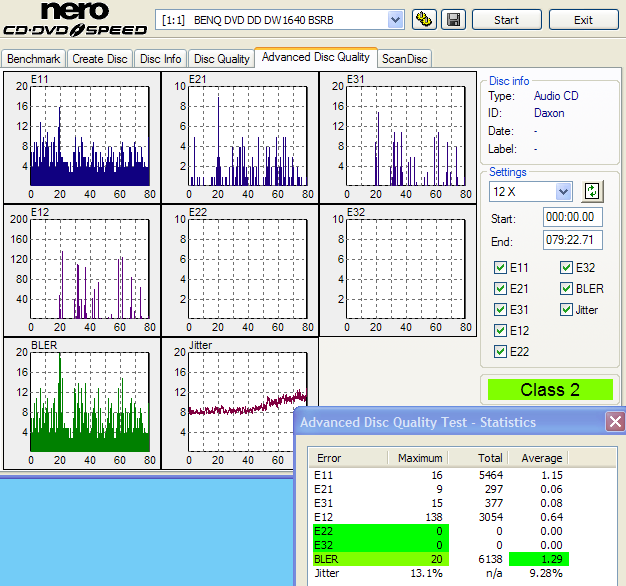Image resolution: width=626 pixels, height=586 pixels.
Task: Open the ScanDisc tab
Action: tap(404, 59)
